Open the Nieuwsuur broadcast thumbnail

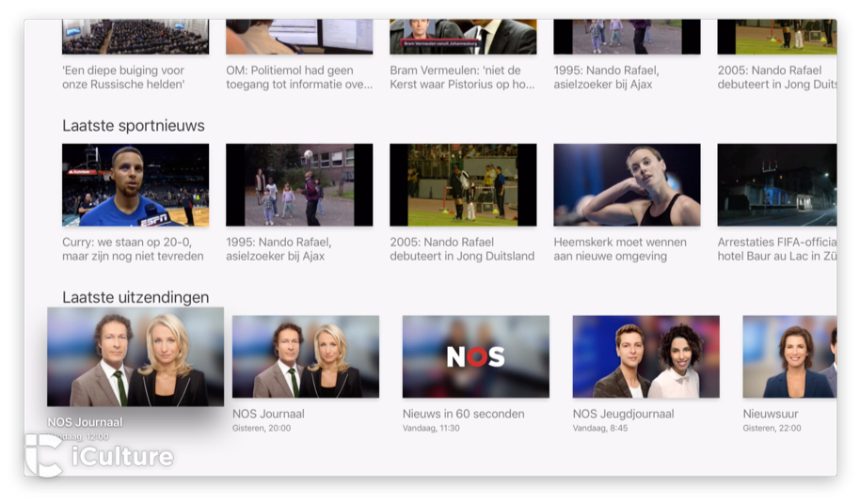[789, 356]
